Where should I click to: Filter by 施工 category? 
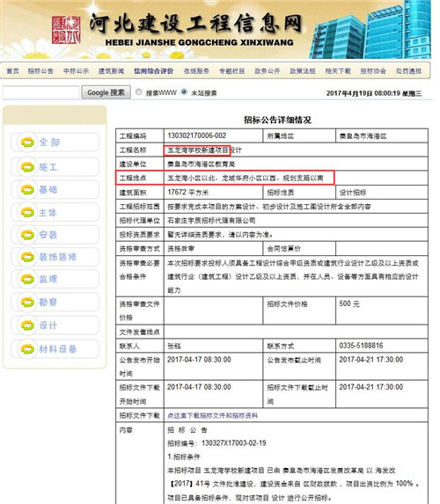point(55,167)
